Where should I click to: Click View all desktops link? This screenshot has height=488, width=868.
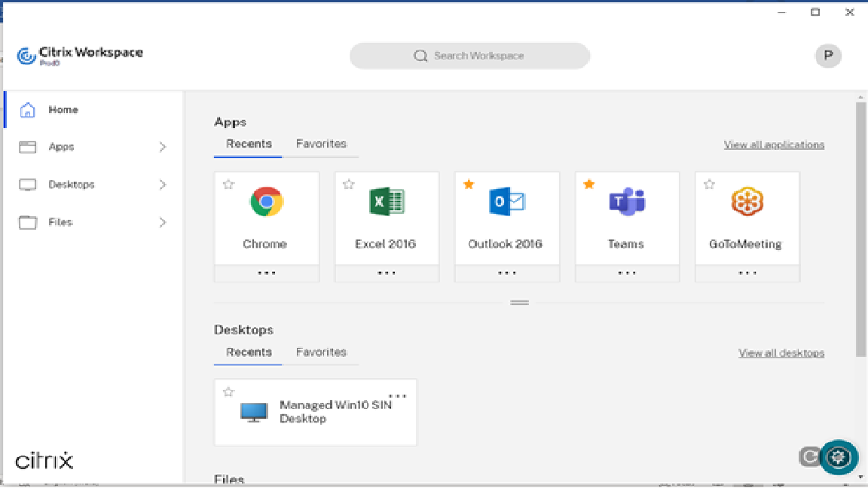coord(781,353)
